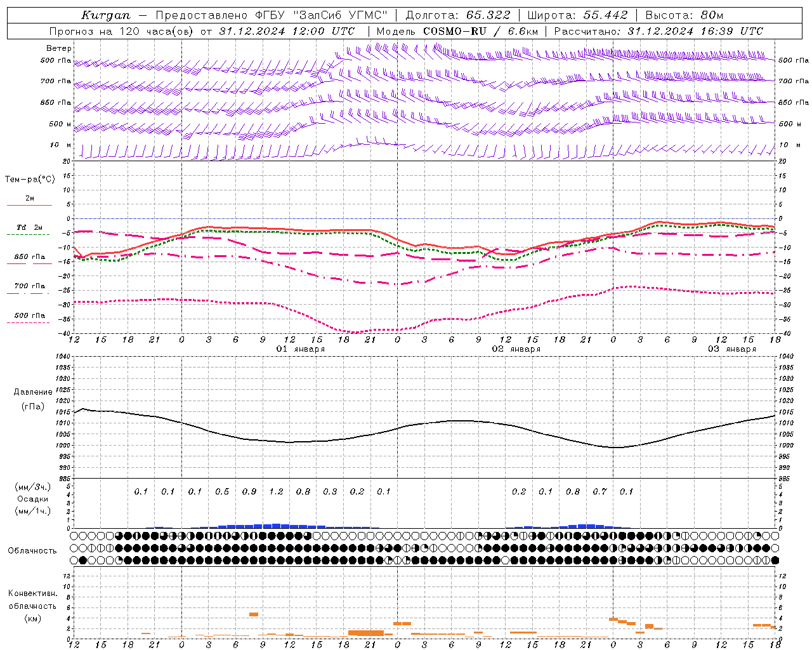The height and width of the screenshot is (650, 812).
Task: Click the "01 января" date label
Action: tap(301, 349)
